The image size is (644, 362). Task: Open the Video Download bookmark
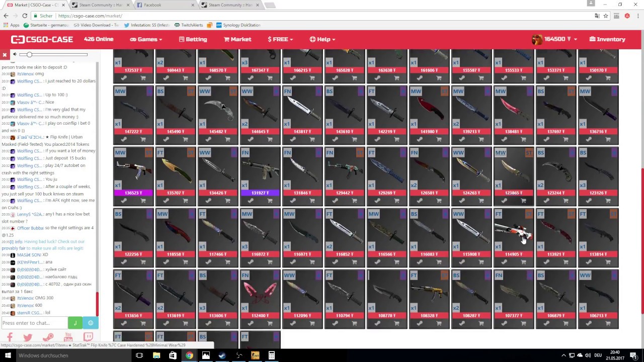96,25
